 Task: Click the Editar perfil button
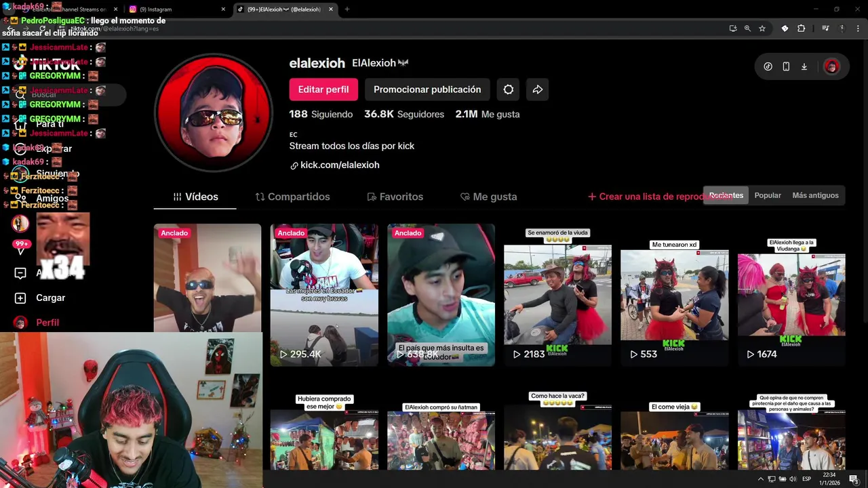[x=323, y=89]
